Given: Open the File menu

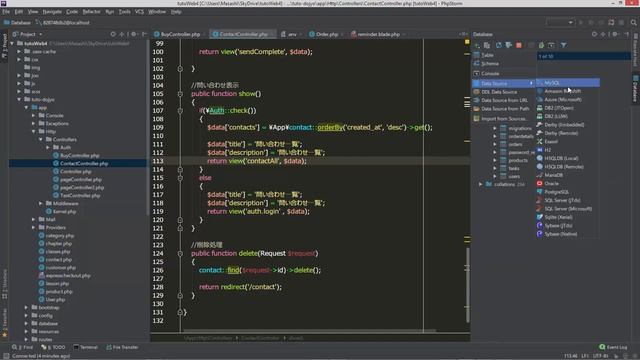Looking at the screenshot, I should [6, 12].
